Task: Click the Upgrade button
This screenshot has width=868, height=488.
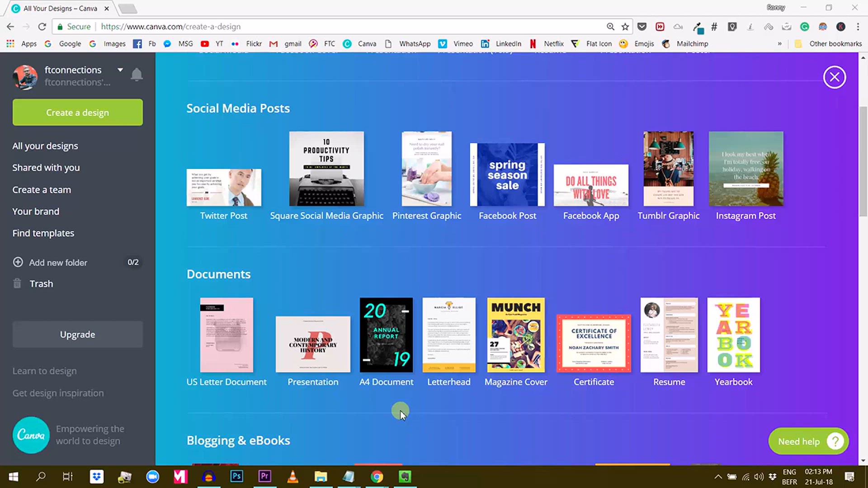Action: click(x=78, y=334)
